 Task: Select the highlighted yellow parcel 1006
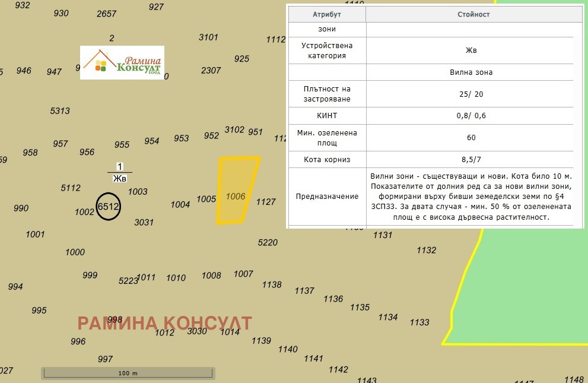237,190
